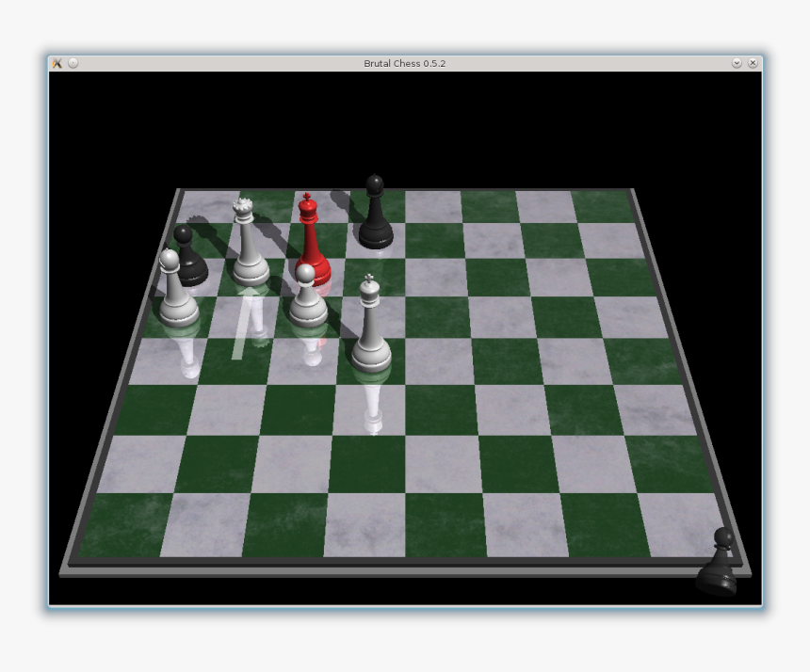Close the Brutal Chess window
This screenshot has height=672, width=810.
coord(753,63)
